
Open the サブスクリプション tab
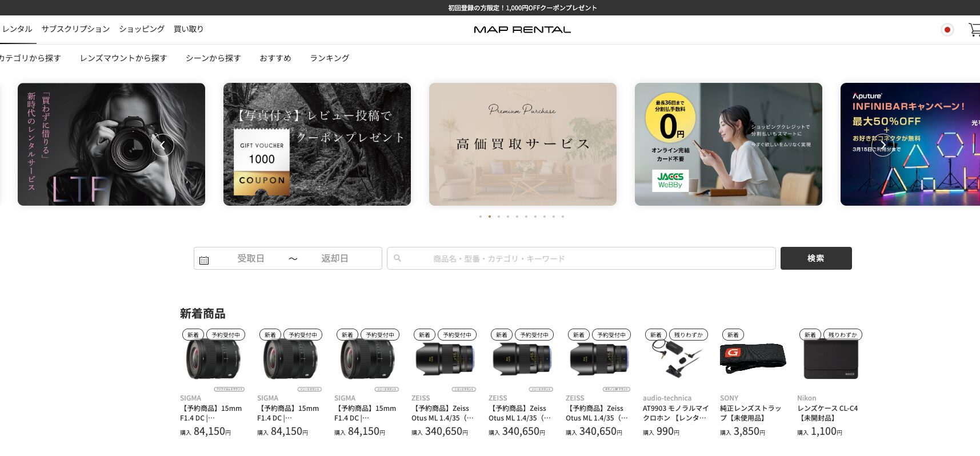tap(75, 29)
